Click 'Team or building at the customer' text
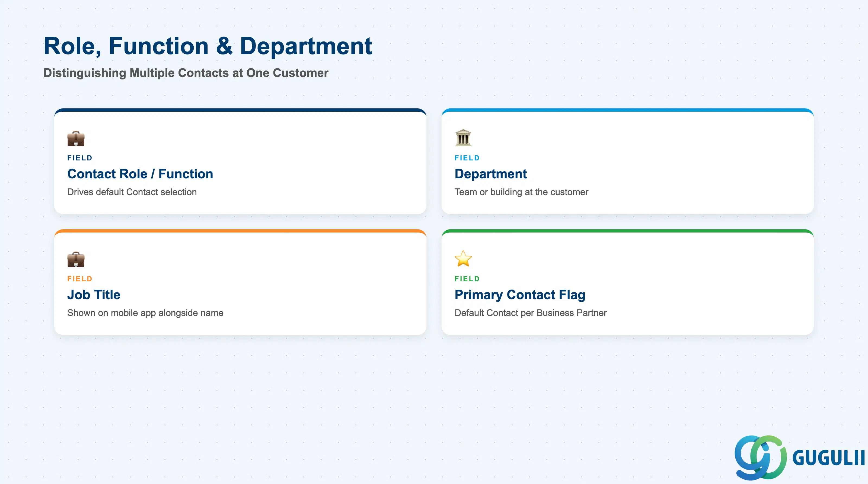Viewport: 868px width, 484px height. (521, 192)
